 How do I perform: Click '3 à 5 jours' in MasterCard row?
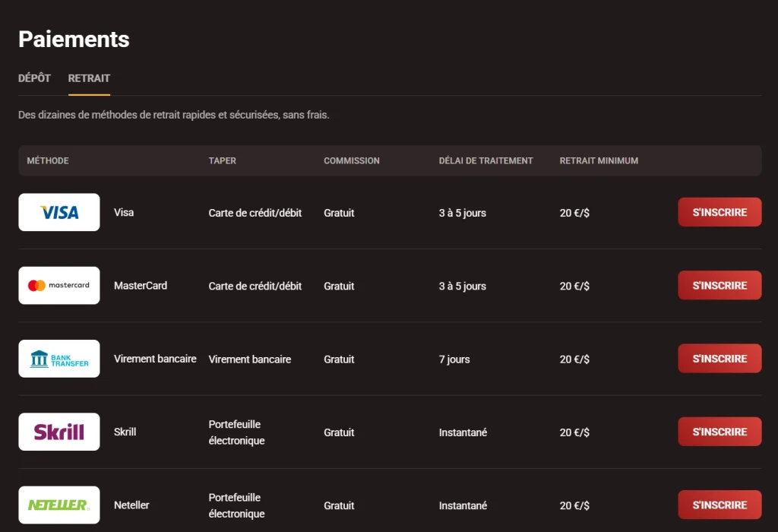click(463, 286)
